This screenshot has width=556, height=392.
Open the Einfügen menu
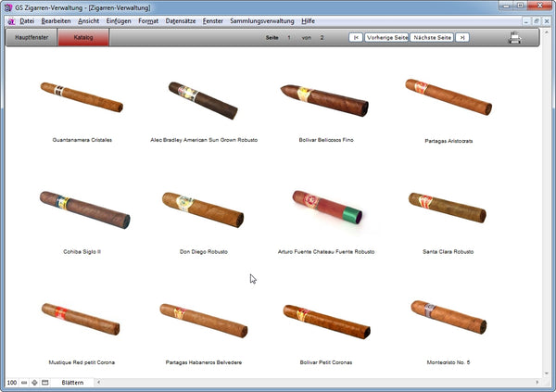119,21
